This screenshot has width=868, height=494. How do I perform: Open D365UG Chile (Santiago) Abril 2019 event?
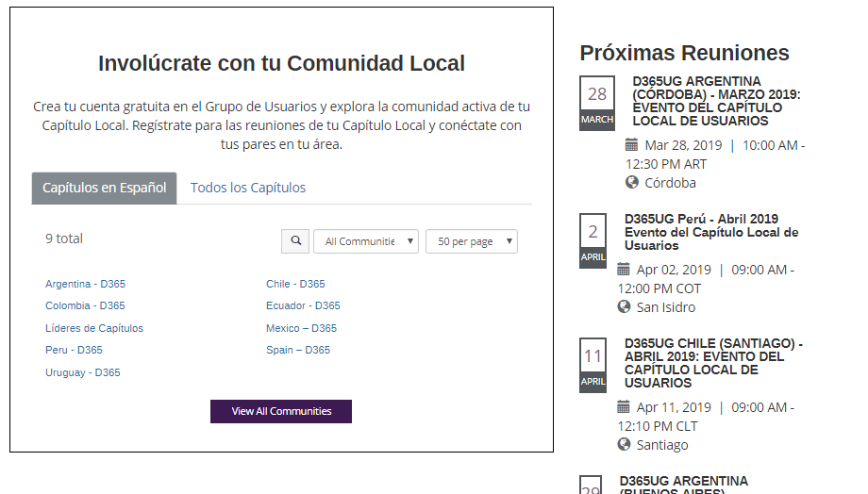pyautogui.click(x=713, y=363)
